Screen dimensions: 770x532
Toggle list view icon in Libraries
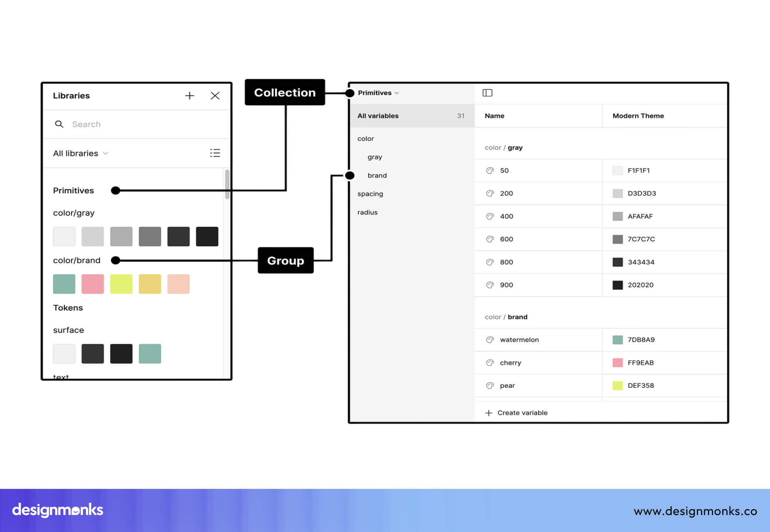coord(215,153)
